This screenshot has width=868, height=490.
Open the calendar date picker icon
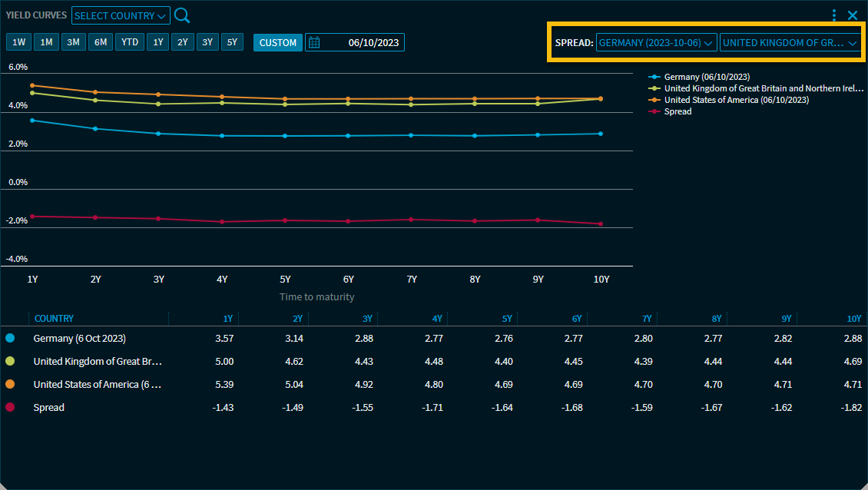314,42
